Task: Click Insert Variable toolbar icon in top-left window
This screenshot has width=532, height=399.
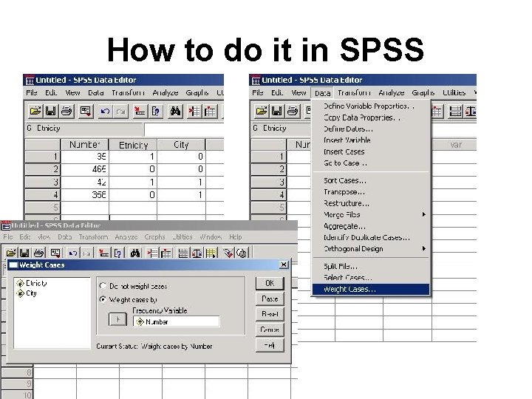Action: pos(210,112)
